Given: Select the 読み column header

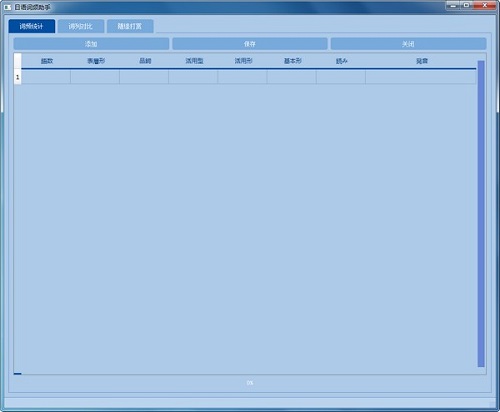Looking at the screenshot, I should point(342,61).
